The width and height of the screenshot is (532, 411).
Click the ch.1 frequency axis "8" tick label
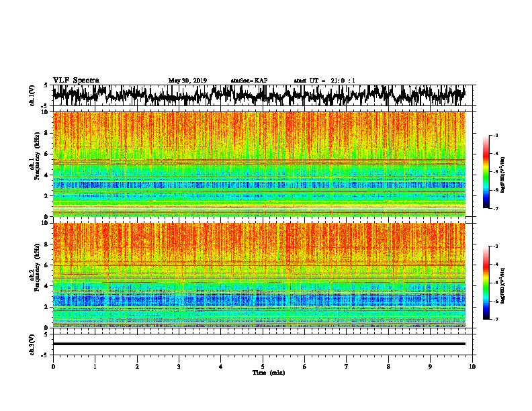click(x=47, y=133)
